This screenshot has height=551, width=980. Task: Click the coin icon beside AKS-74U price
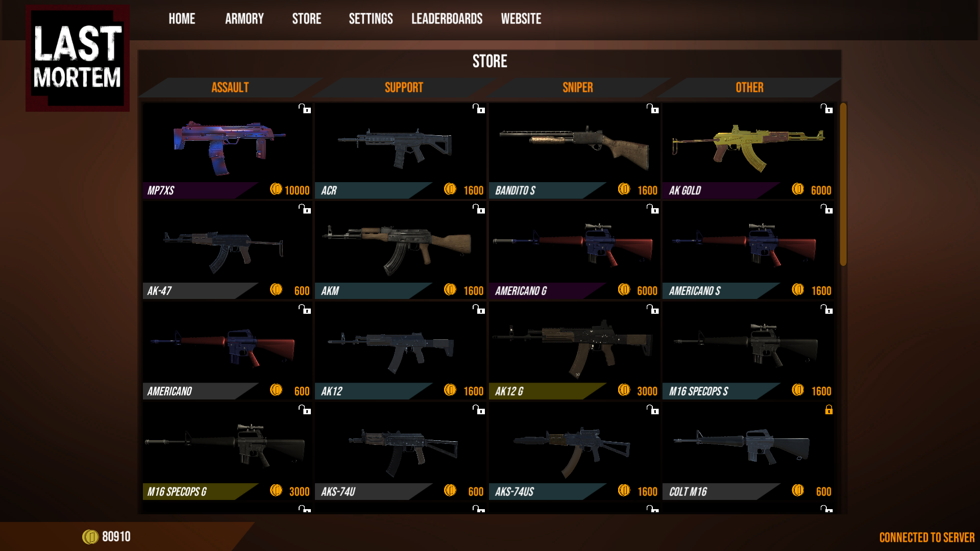click(x=450, y=491)
